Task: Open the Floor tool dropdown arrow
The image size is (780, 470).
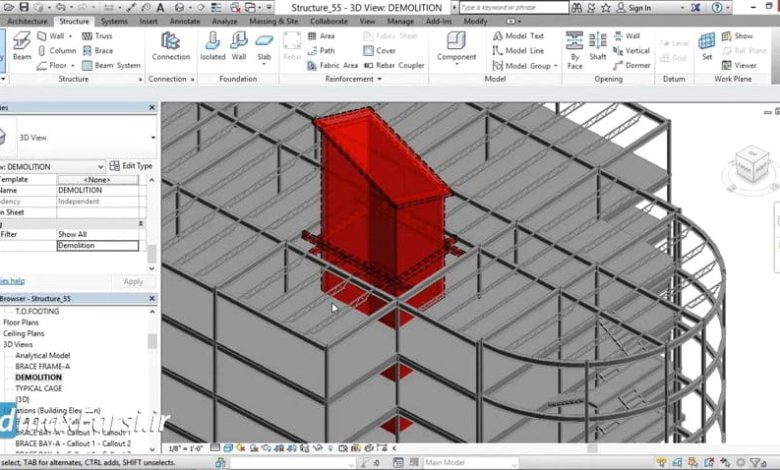Action: (73, 65)
